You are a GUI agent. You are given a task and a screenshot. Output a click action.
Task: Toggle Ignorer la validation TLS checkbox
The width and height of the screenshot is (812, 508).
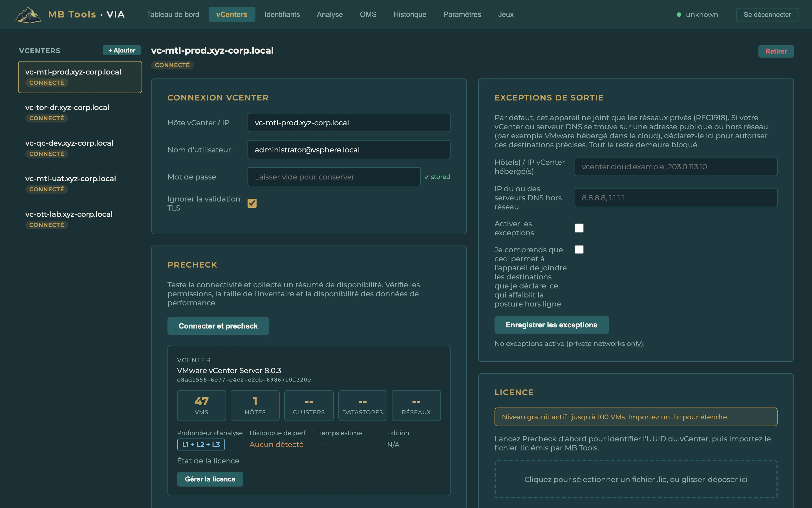click(252, 203)
